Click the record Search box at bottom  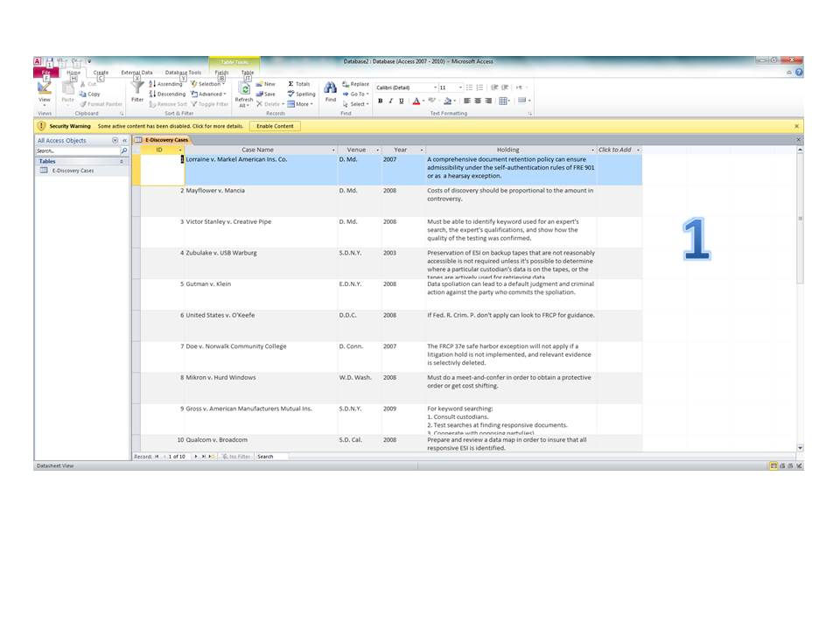(271, 457)
